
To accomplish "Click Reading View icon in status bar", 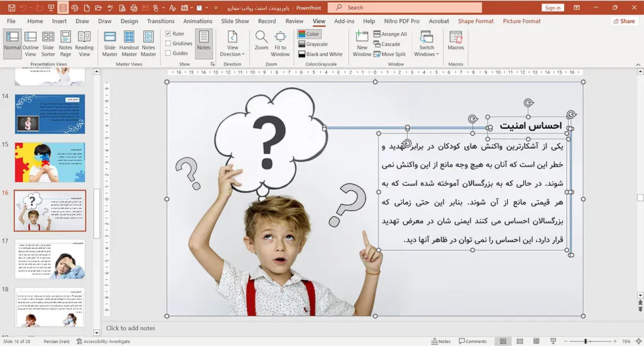I will point(537,341).
